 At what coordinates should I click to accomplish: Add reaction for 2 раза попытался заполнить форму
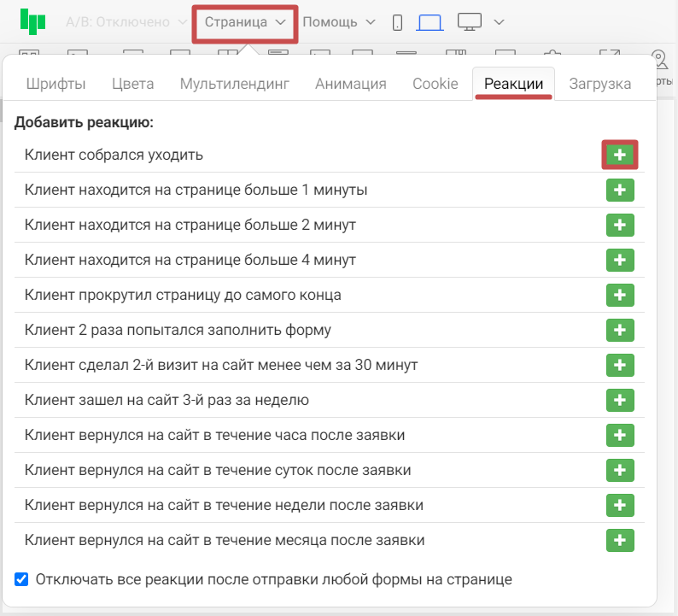pos(620,330)
